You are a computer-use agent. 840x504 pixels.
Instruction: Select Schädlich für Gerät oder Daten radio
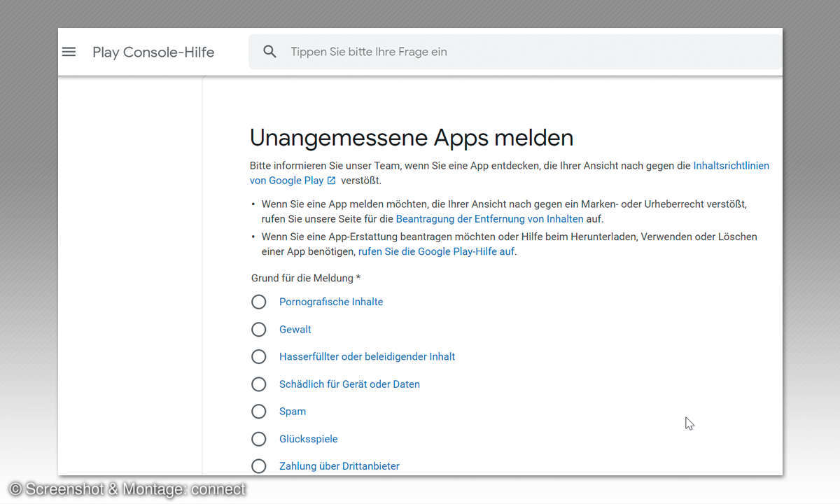click(259, 384)
